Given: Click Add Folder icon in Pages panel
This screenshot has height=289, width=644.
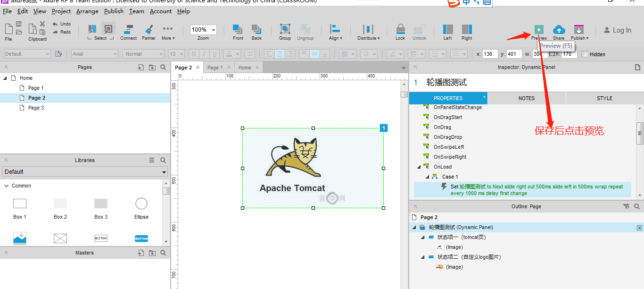Looking at the screenshot, I should tap(152, 68).
